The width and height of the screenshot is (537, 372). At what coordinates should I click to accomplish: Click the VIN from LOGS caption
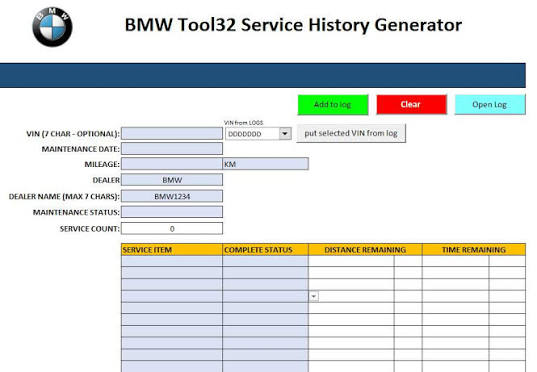pyautogui.click(x=243, y=123)
